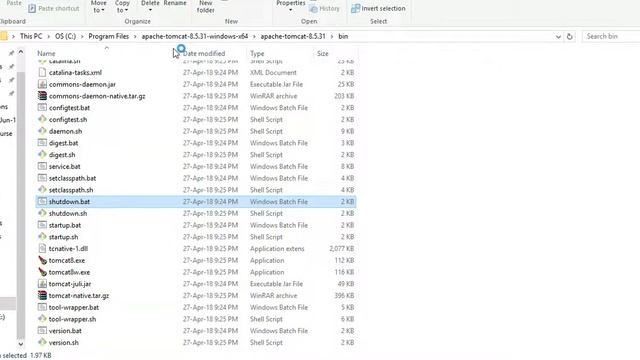Click the Rename ribbon button
This screenshot has width=640, height=360.
175,3
